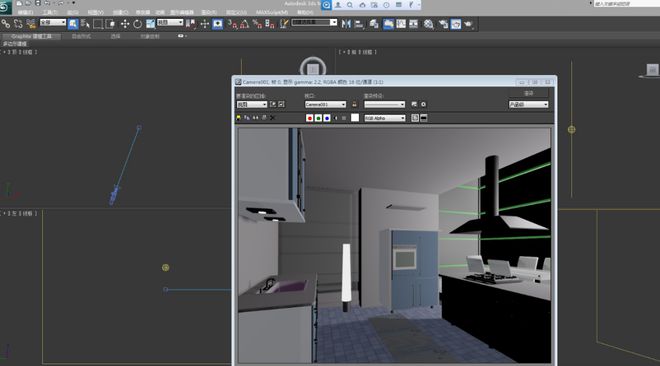Image resolution: width=660 pixels, height=366 pixels.
Task: Click the help search input field
Action: [626, 4]
